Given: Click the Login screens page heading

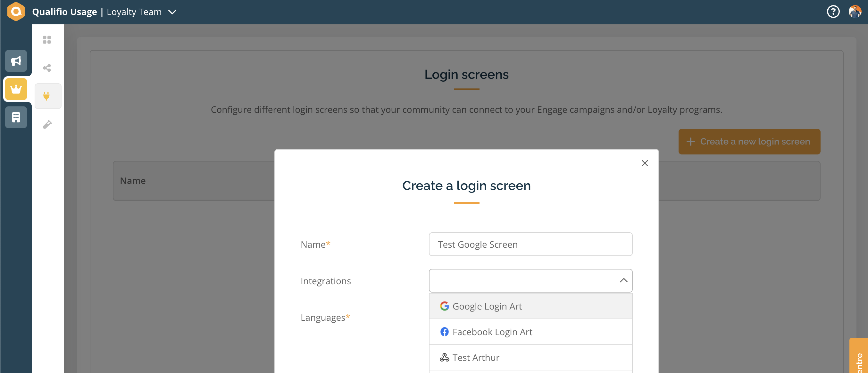Looking at the screenshot, I should click(x=466, y=74).
